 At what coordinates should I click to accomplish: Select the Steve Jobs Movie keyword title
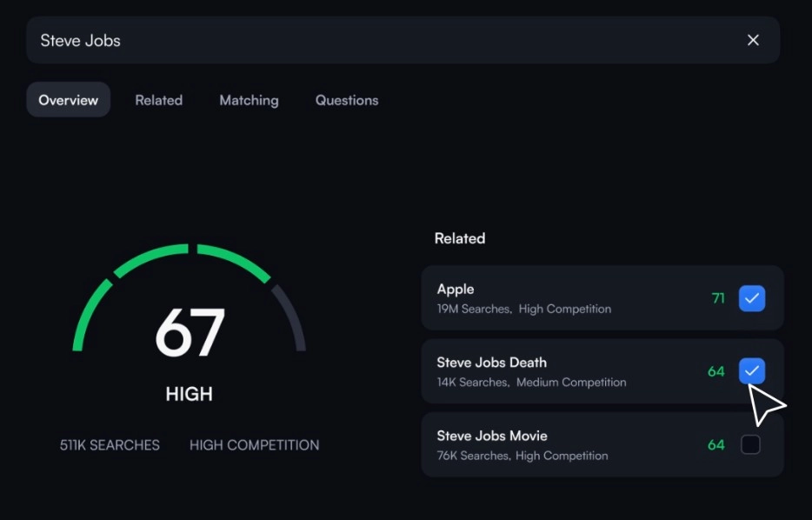pos(491,436)
